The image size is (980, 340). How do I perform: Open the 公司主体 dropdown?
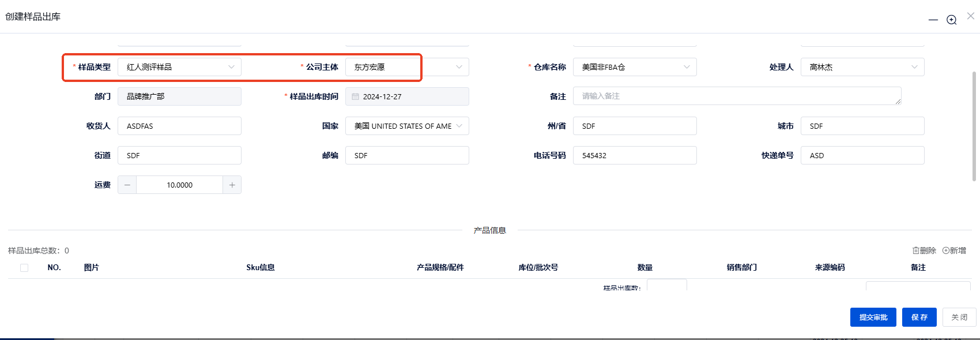click(407, 67)
